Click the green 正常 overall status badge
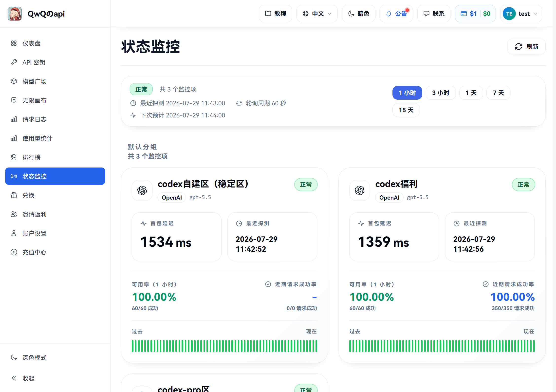The width and height of the screenshot is (556, 392). point(141,89)
